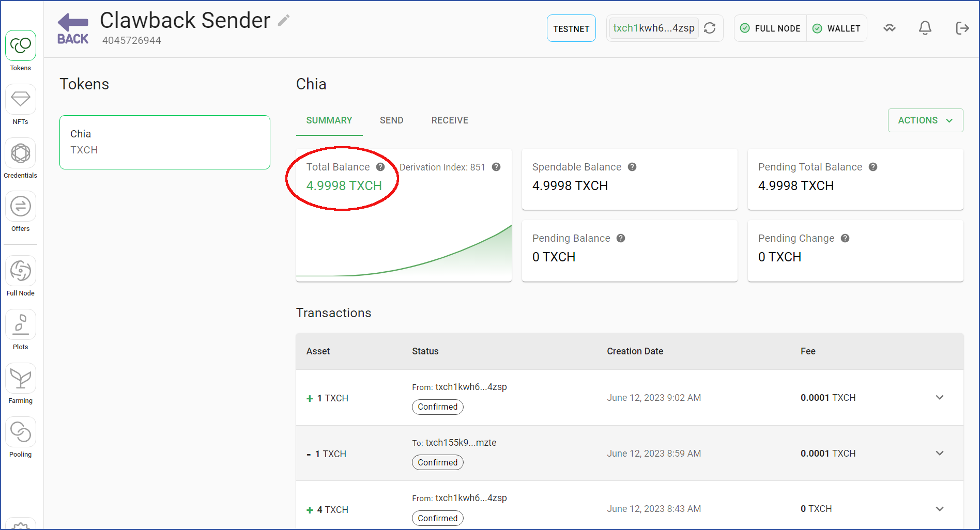Click the logout icon
Screen dimensions: 980x530
(x=962, y=28)
